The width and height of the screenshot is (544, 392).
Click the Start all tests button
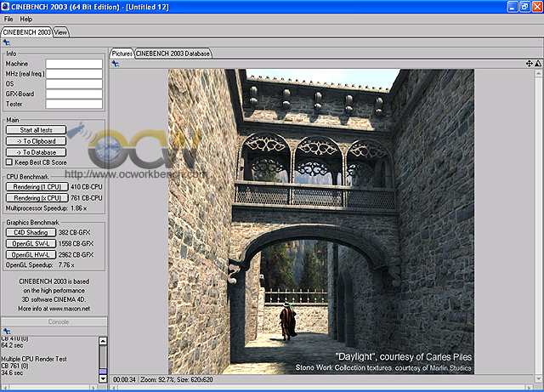36,130
